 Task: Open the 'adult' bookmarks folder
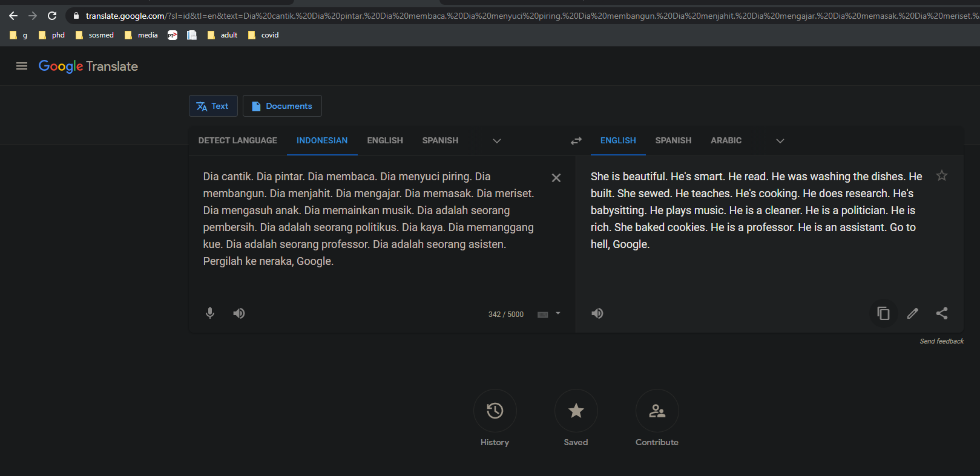(x=222, y=35)
